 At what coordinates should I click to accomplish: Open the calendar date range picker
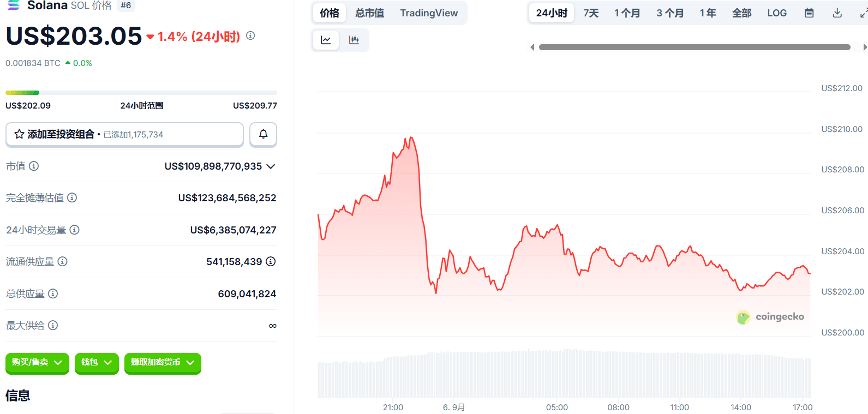pos(809,13)
